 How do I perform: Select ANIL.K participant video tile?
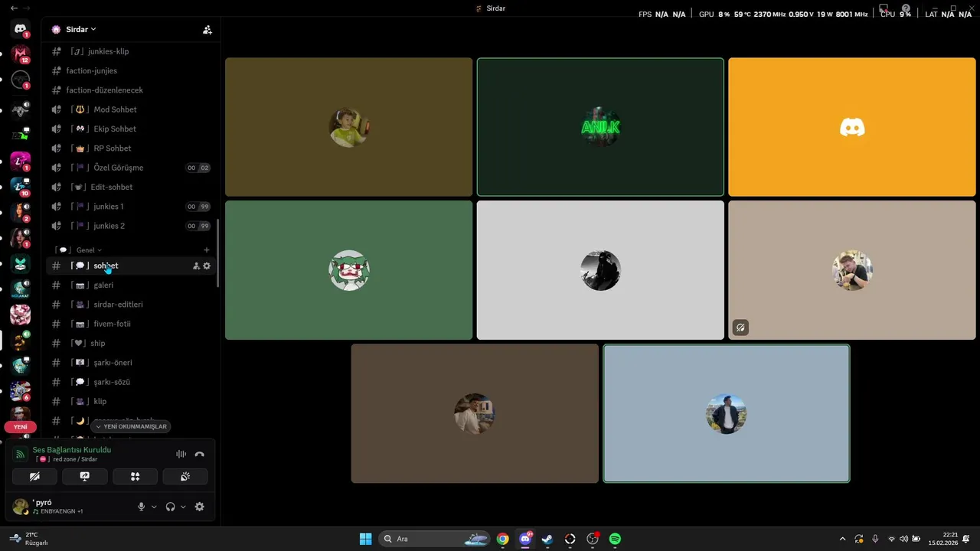pos(600,127)
